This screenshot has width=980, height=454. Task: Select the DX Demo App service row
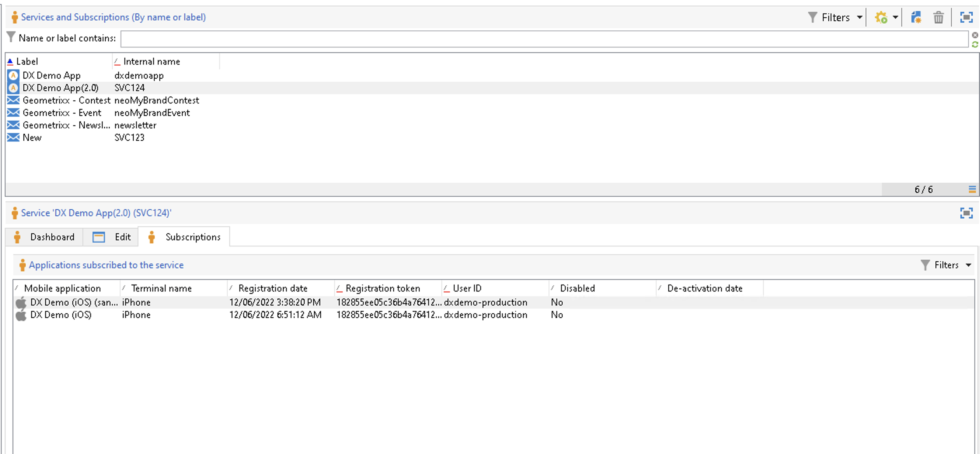tap(492, 75)
